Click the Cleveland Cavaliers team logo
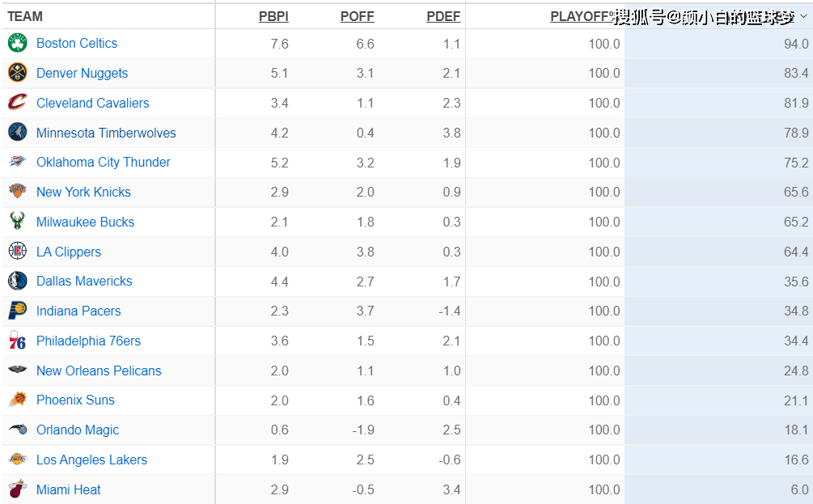This screenshot has width=813, height=504. (18, 103)
